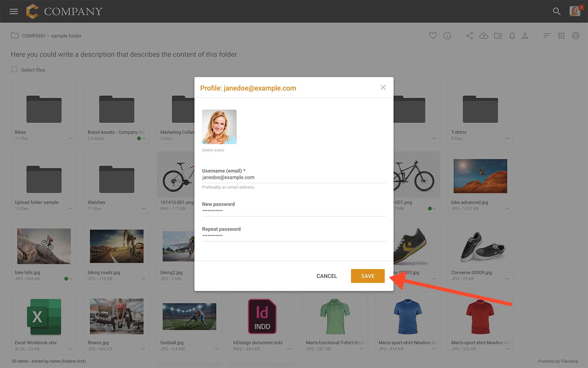Open the sort options icon
The height and width of the screenshot is (368, 588).
coord(547,36)
